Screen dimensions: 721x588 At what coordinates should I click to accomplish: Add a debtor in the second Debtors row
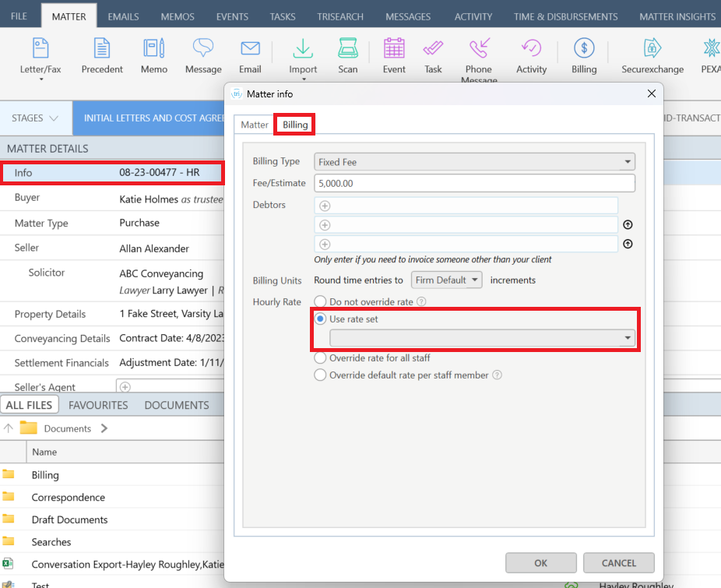click(x=325, y=225)
